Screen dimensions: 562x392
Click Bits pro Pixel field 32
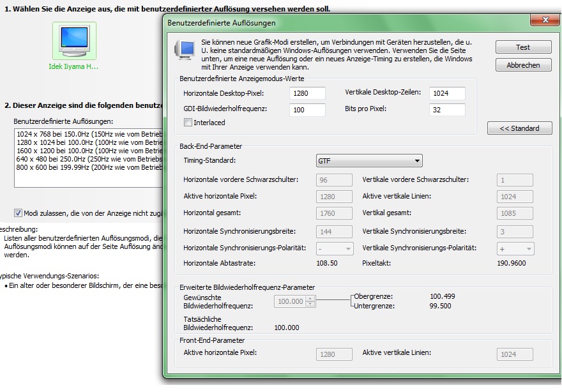click(447, 110)
